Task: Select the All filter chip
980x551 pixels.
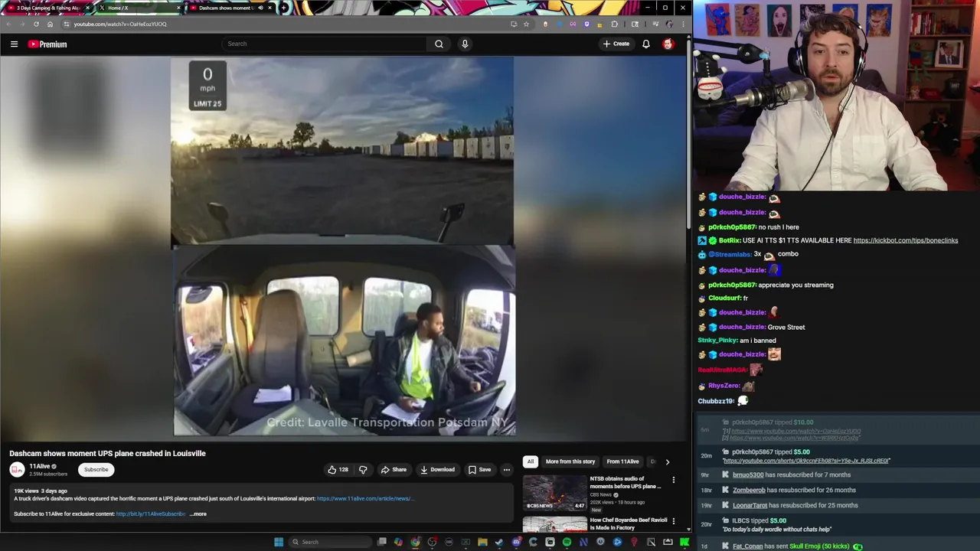Action: pyautogui.click(x=530, y=461)
